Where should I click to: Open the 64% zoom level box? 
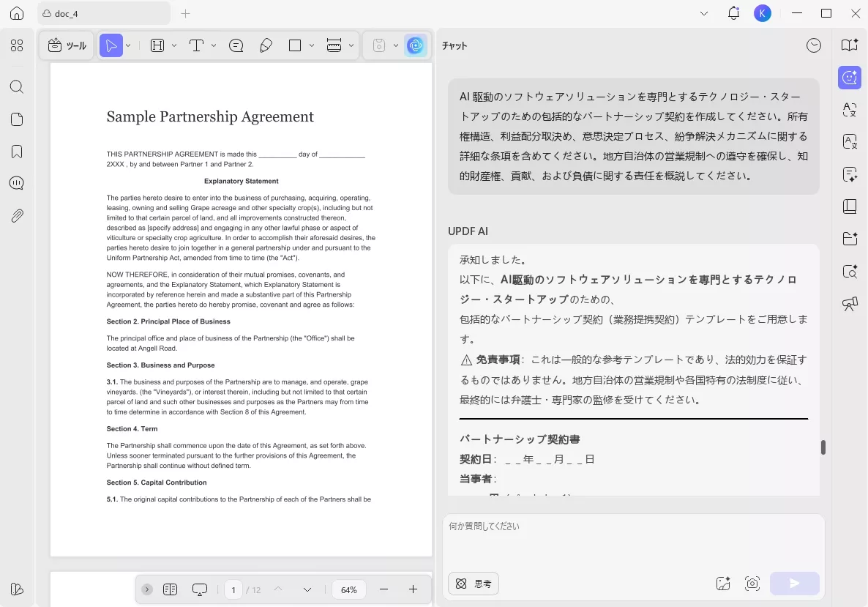tap(349, 590)
